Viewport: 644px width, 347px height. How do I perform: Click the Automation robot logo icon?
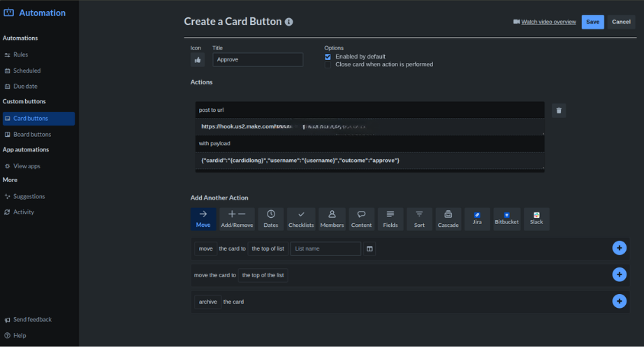(x=8, y=13)
